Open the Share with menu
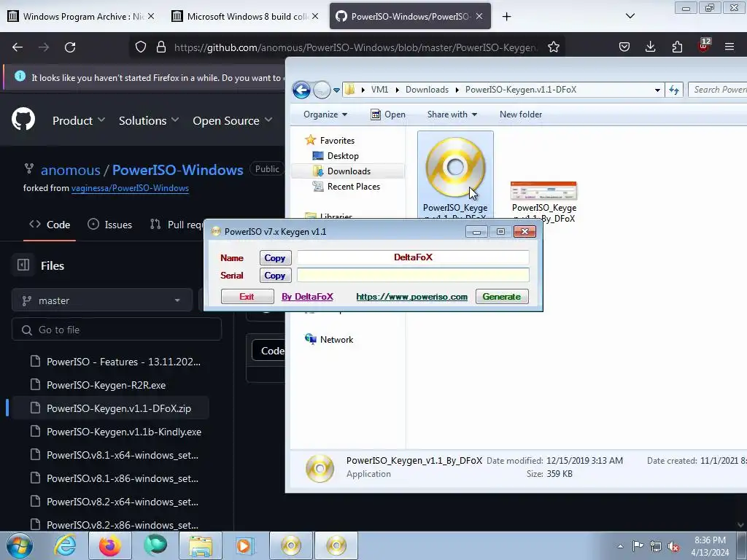This screenshot has width=747, height=560. click(452, 114)
